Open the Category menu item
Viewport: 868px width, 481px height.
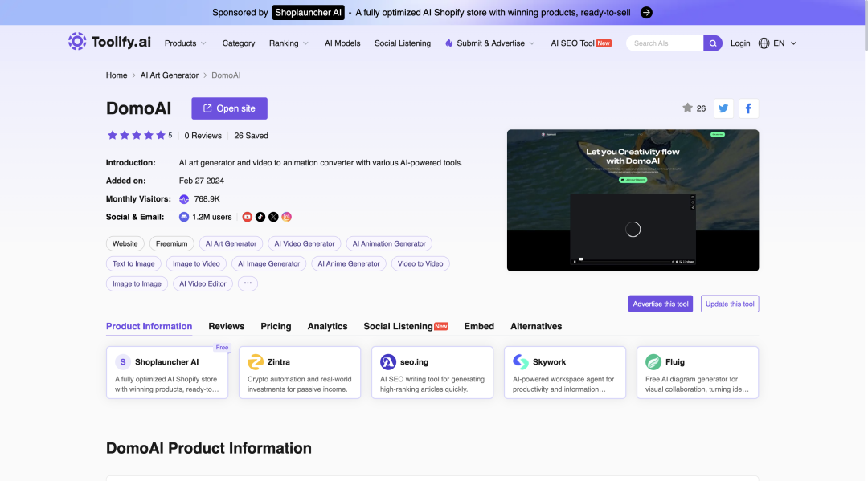click(239, 43)
